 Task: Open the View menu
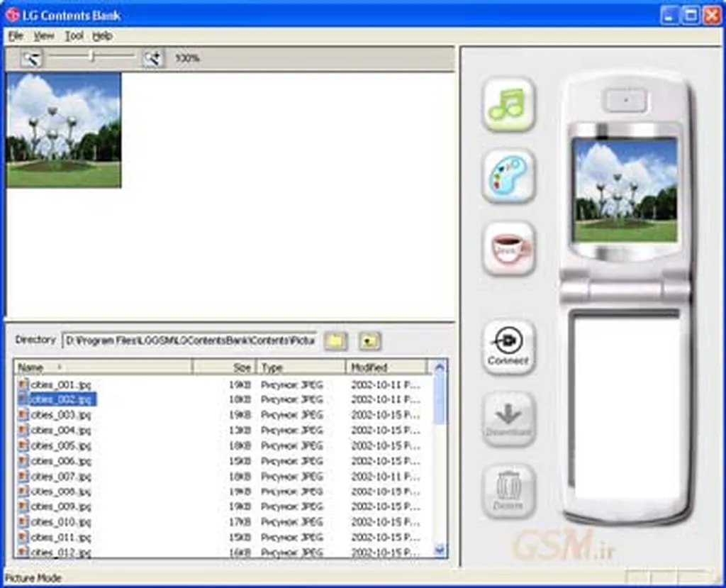[x=43, y=35]
